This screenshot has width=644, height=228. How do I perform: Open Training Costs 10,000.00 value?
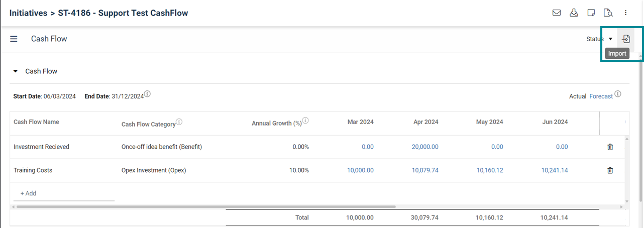coord(360,170)
